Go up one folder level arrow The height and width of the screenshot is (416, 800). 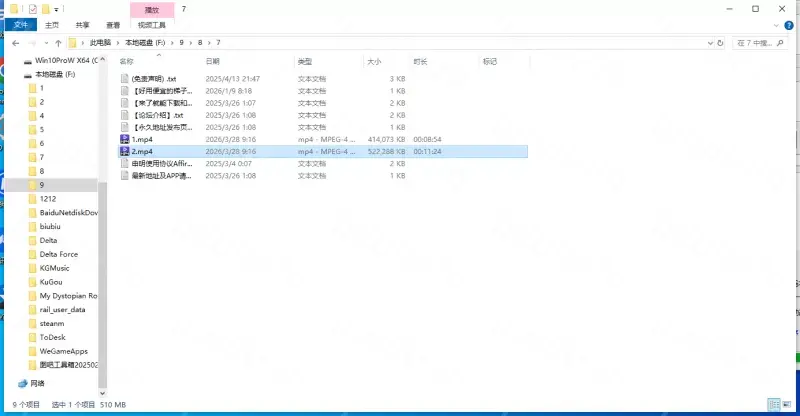coord(58,43)
